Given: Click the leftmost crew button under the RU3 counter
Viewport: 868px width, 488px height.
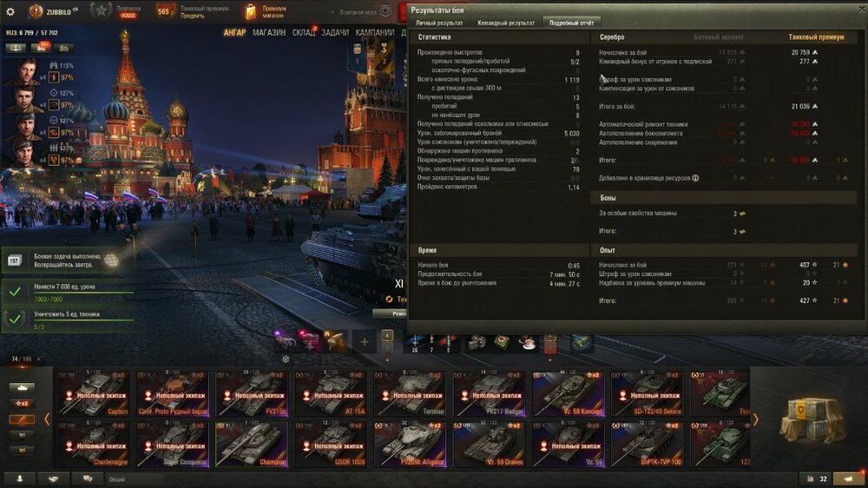Looking at the screenshot, I should tap(16, 48).
